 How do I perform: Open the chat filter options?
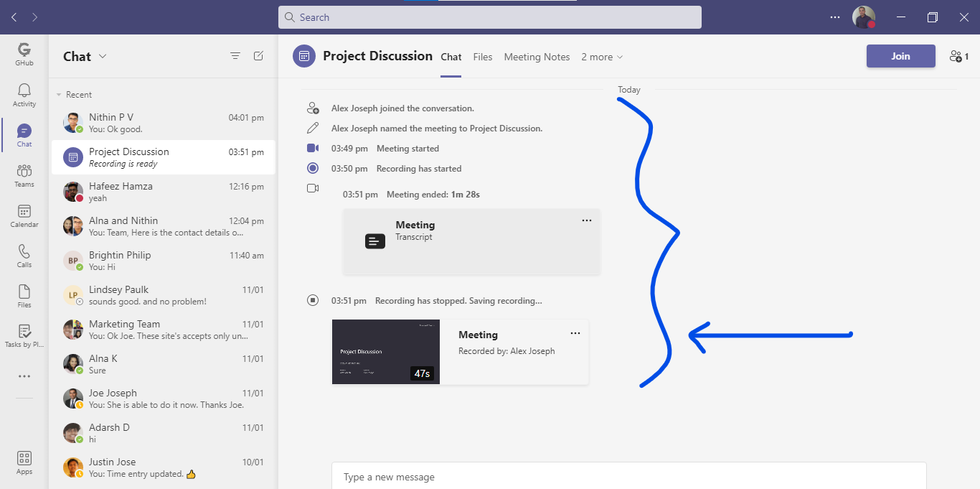point(235,55)
